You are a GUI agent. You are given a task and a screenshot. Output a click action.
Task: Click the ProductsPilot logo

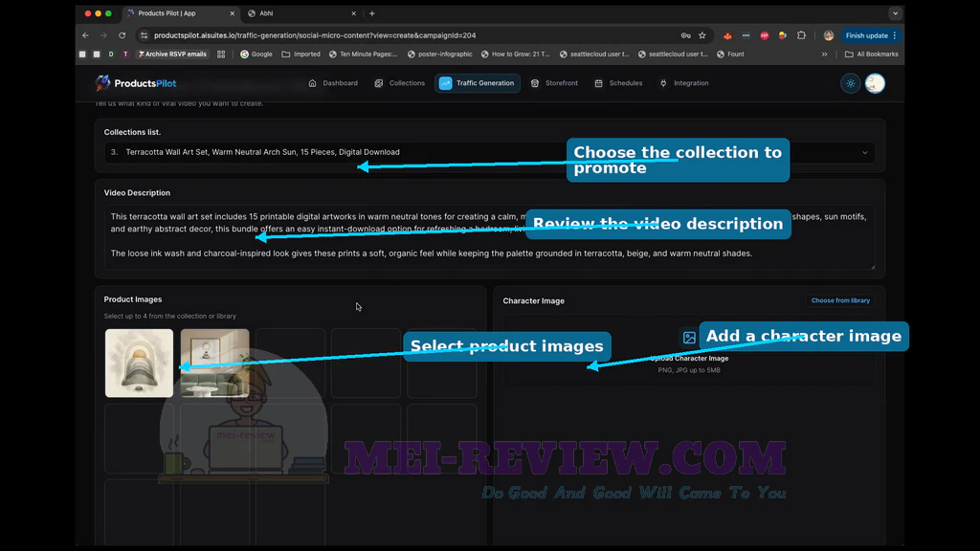point(136,83)
